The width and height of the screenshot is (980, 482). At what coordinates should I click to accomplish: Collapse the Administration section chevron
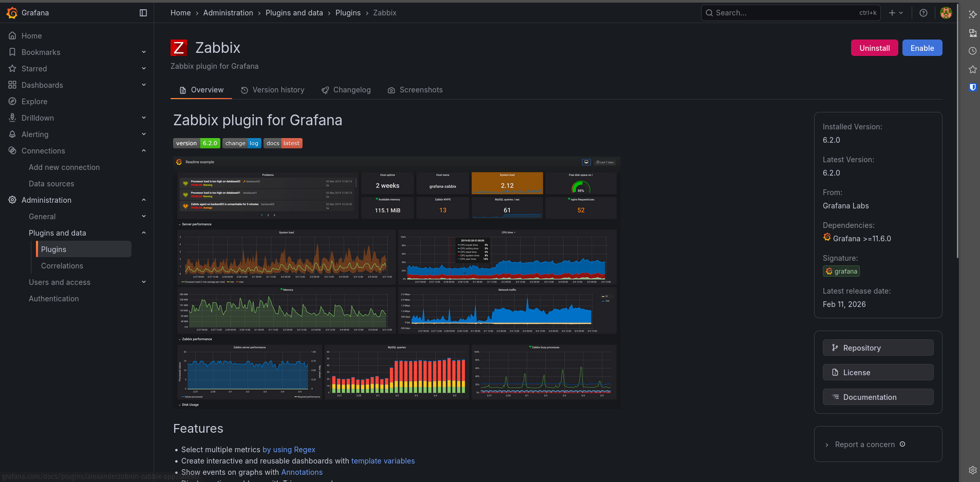(x=144, y=200)
